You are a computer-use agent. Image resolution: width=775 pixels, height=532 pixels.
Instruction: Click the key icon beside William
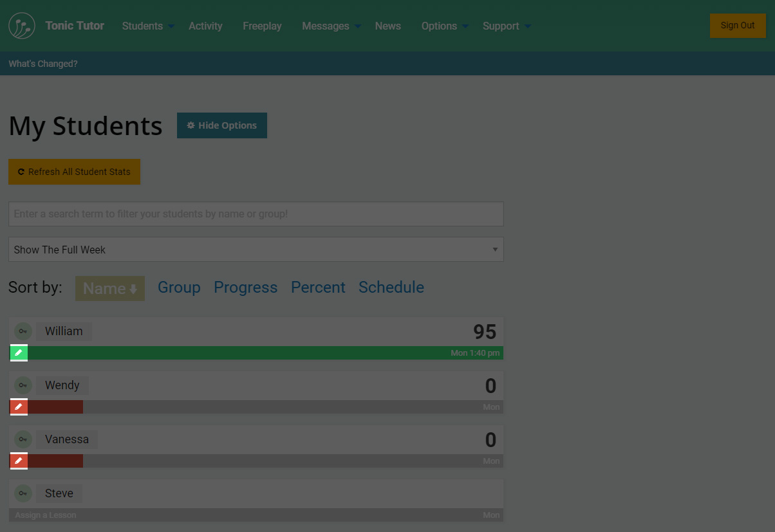23,331
